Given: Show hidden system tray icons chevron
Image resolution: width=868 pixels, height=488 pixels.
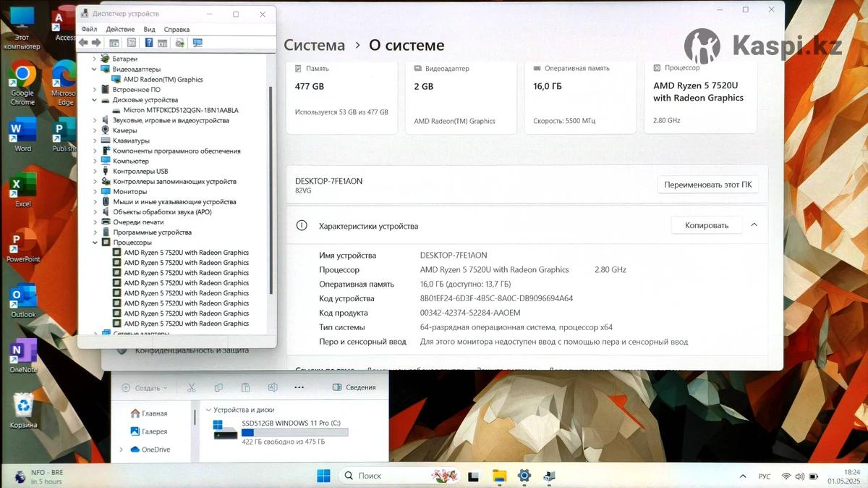Looking at the screenshot, I should 743,476.
